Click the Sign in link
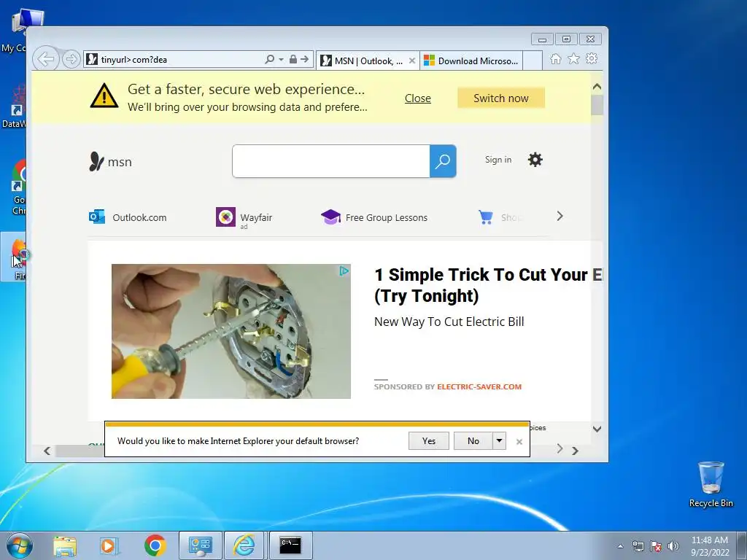747x560 pixels. [498, 160]
